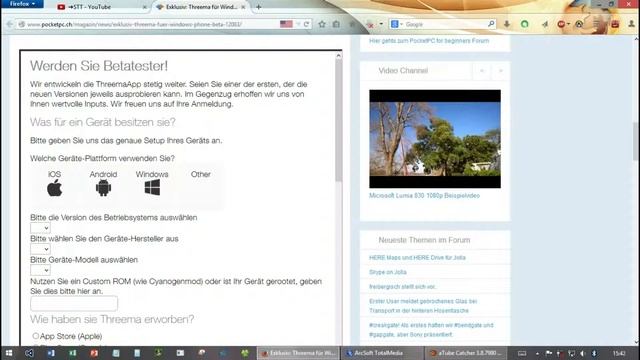
Task: Click the 'Werden Sie Betatester!' heading
Action: click(x=99, y=66)
